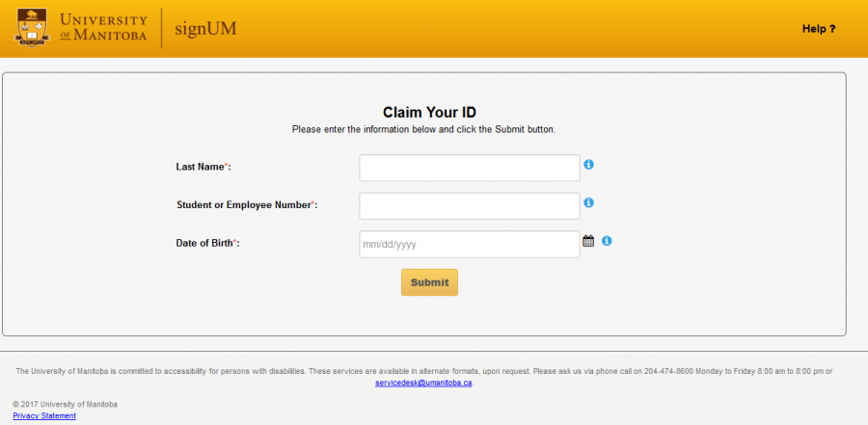Screen dimensions: 868x425
Task: Focus the Last Name input field
Action: point(470,168)
